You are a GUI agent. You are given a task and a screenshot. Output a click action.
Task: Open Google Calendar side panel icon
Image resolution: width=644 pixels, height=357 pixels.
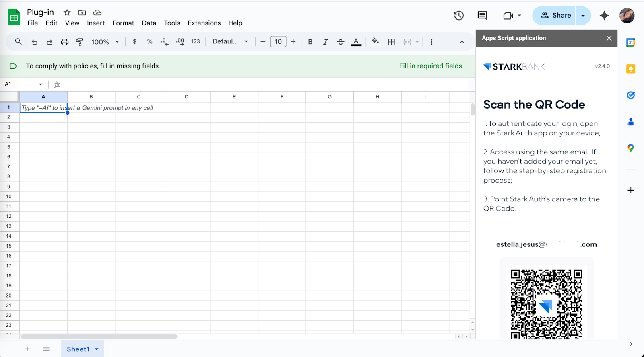(x=631, y=42)
